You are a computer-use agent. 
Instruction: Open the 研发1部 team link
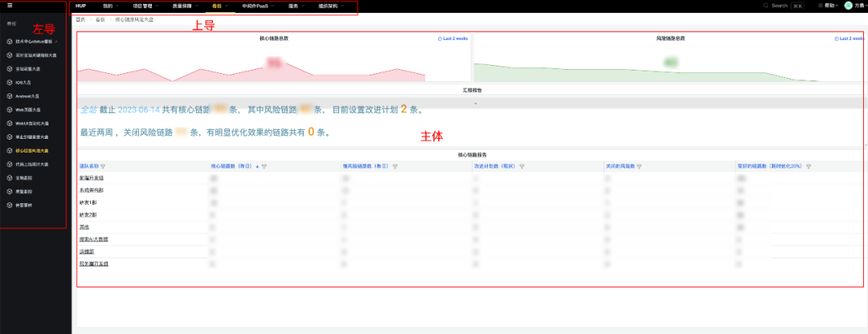[87, 202]
